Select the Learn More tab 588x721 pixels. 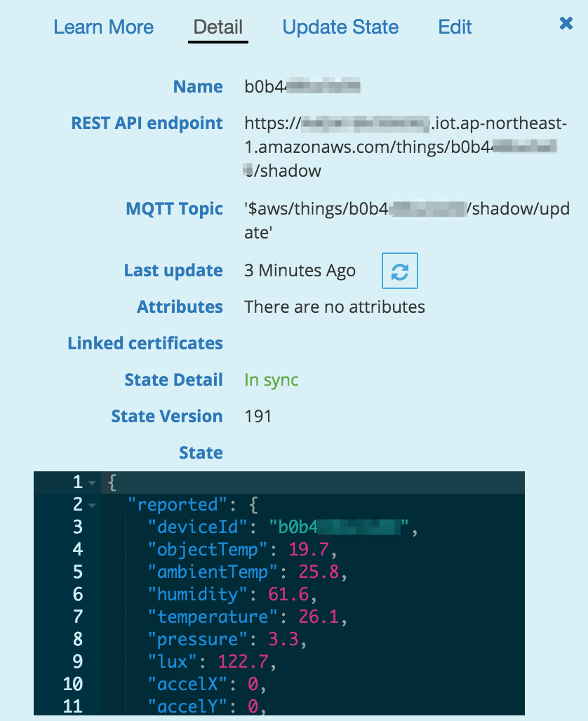click(103, 27)
